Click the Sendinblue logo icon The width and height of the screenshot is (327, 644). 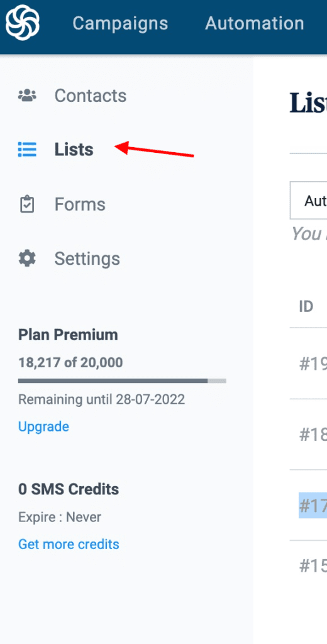(23, 22)
